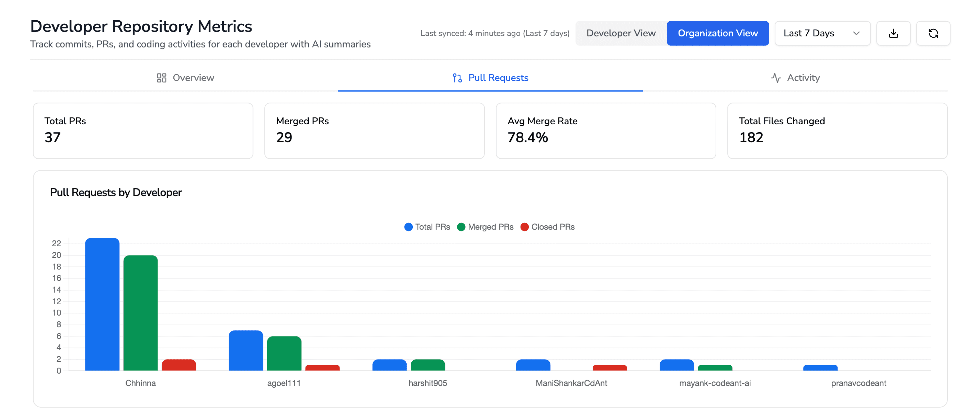Click harshit905's green merged PRs bar
Image resolution: width=980 pixels, height=420 pixels.
click(428, 365)
